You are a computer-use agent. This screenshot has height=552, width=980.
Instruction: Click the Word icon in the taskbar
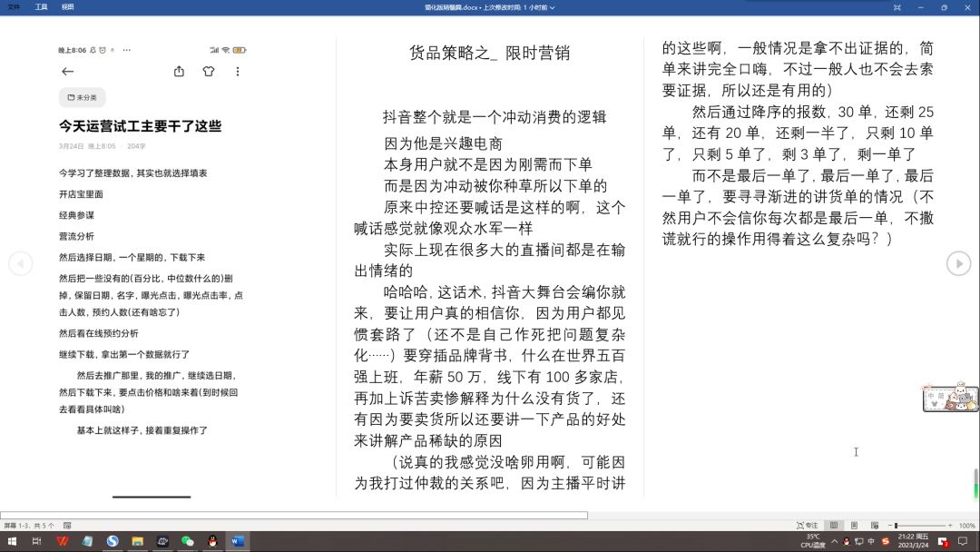pyautogui.click(x=238, y=541)
